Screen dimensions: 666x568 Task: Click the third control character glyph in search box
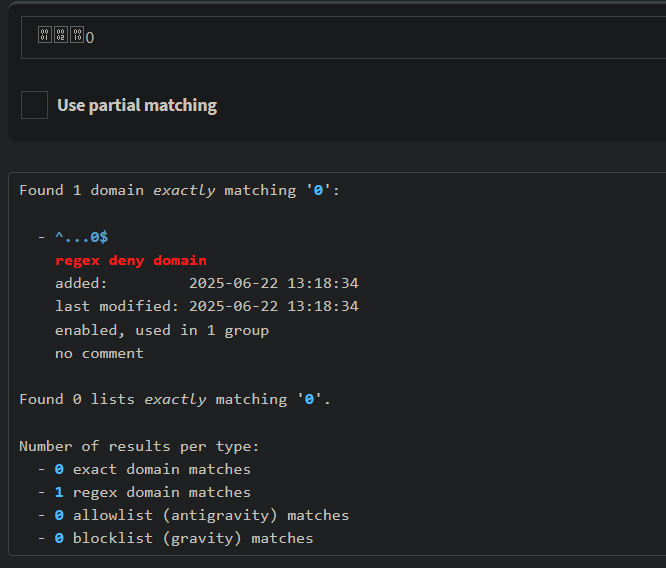[76, 36]
